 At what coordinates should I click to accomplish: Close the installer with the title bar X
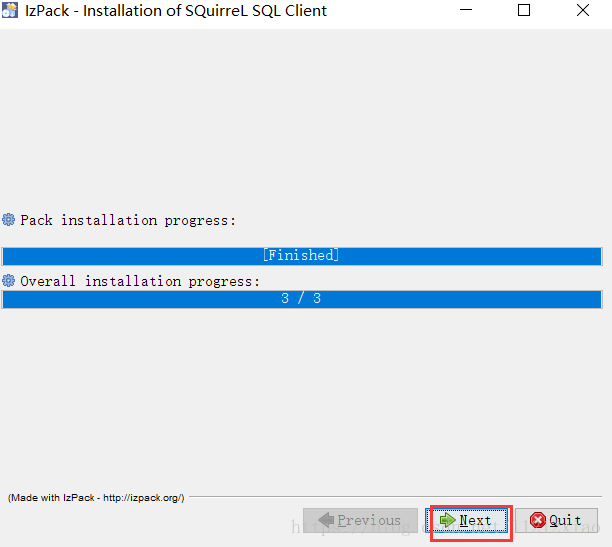(x=583, y=10)
